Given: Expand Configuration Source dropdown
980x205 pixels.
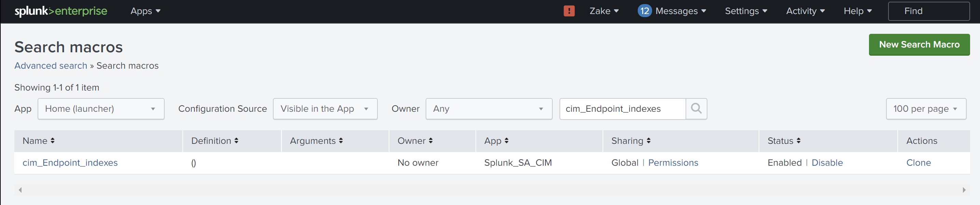Looking at the screenshot, I should [x=325, y=109].
